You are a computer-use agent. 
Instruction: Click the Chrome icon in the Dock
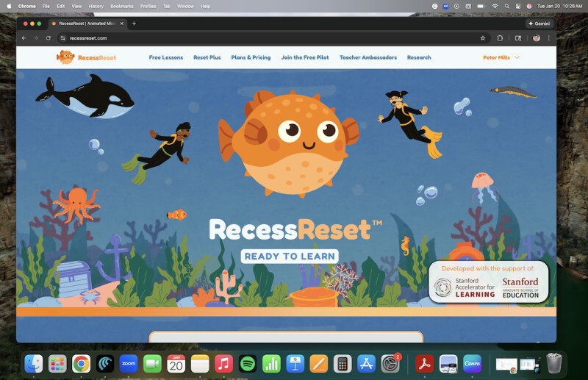click(x=81, y=364)
